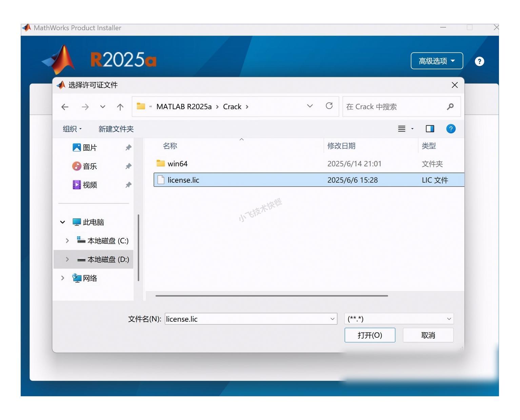Unpin 图片 using its pin icon
This screenshot has width=520, height=420.
(128, 147)
